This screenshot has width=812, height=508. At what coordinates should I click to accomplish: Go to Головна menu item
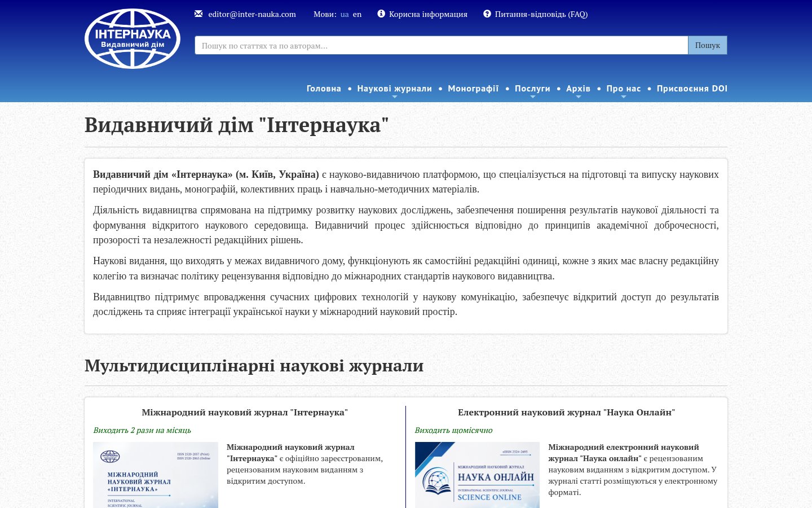pyautogui.click(x=324, y=89)
